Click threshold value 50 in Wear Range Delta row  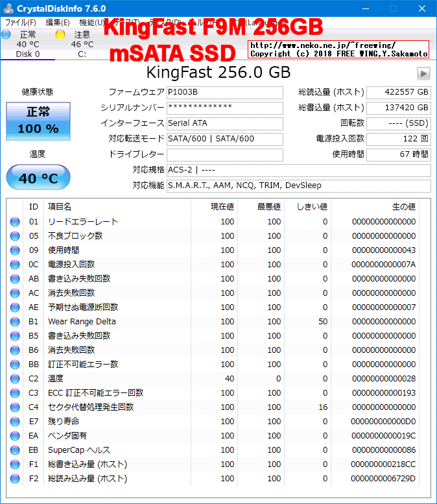[x=323, y=322]
